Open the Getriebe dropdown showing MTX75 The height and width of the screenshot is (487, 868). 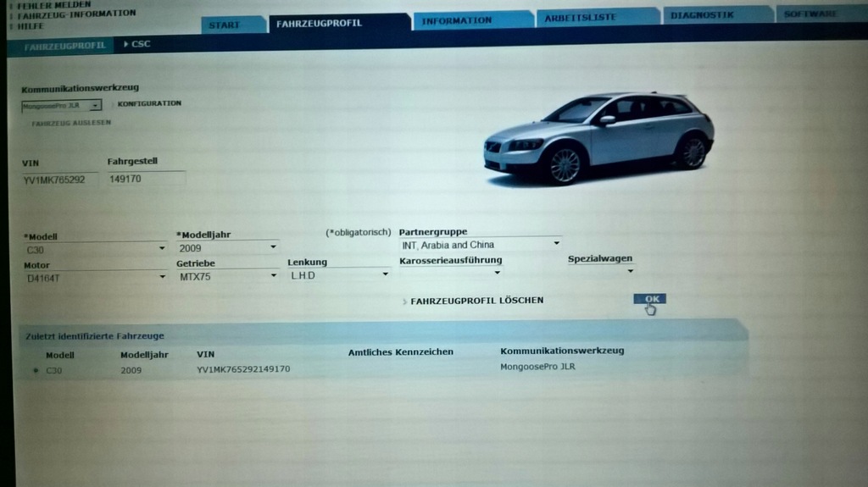227,276
